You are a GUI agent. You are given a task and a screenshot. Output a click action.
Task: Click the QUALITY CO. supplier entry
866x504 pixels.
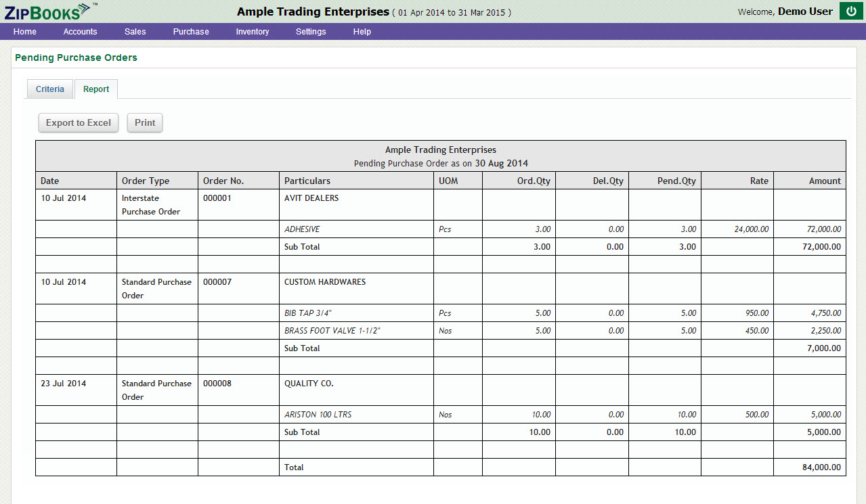click(x=309, y=384)
